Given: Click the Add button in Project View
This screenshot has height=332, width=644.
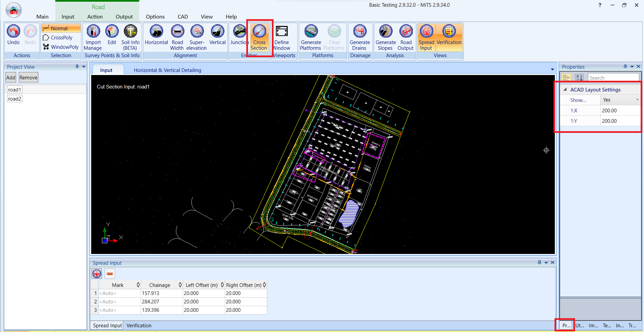Looking at the screenshot, I should tap(11, 77).
